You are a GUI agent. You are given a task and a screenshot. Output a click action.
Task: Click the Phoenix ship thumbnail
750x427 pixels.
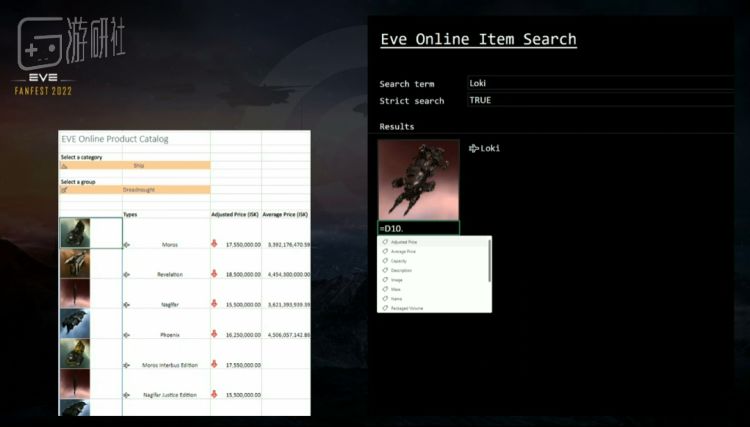(x=75, y=324)
